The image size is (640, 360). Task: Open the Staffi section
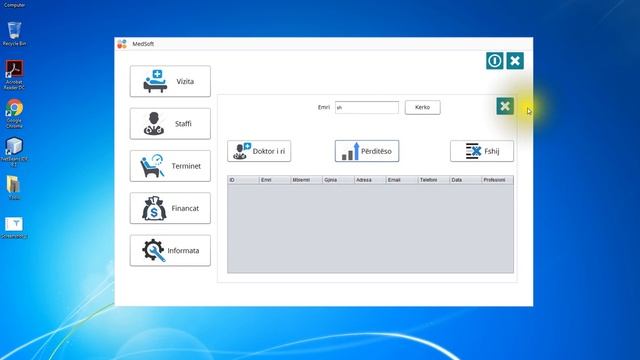(x=170, y=124)
